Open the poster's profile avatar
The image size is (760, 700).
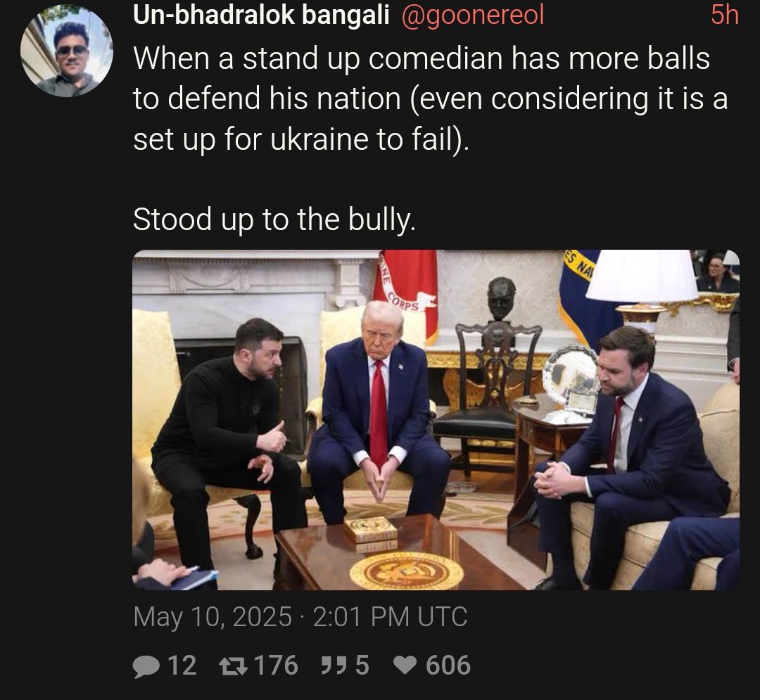tap(67, 51)
